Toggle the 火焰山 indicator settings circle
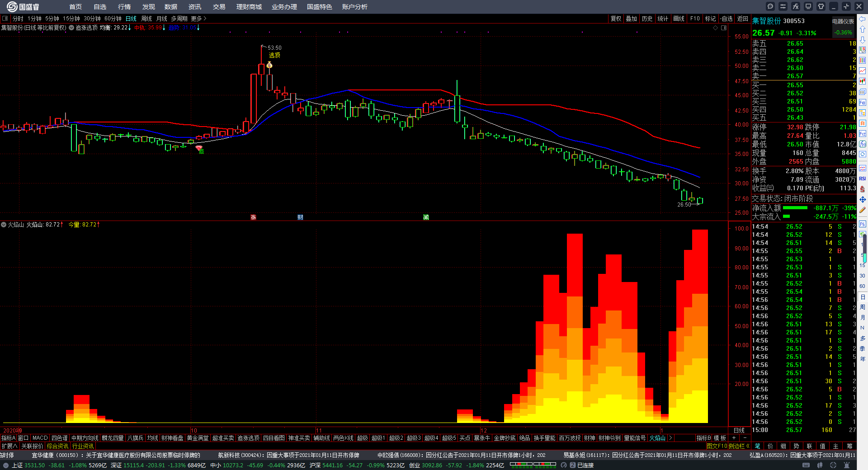 click(4, 225)
